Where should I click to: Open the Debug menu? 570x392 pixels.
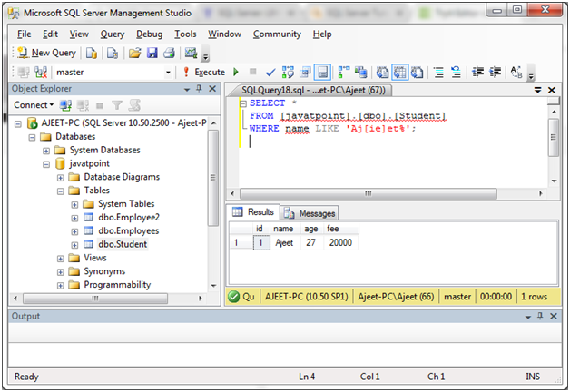(150, 34)
